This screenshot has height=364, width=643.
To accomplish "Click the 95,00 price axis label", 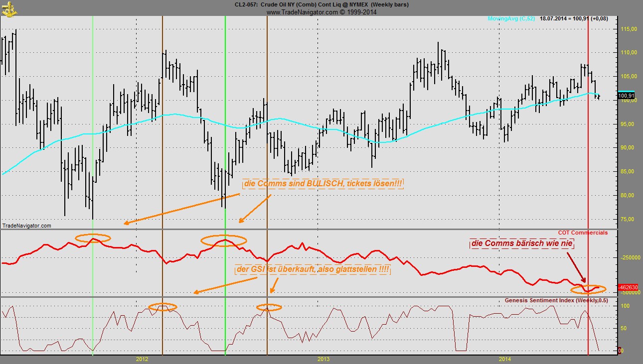I will 627,124.
